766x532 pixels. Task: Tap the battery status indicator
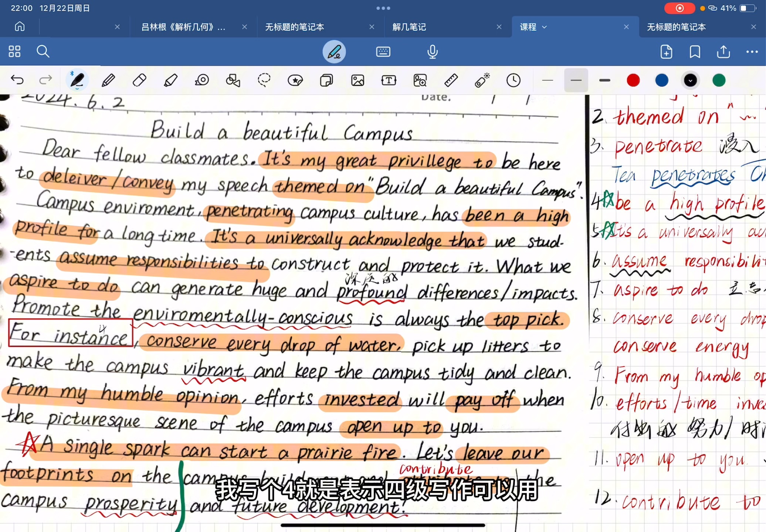click(748, 8)
